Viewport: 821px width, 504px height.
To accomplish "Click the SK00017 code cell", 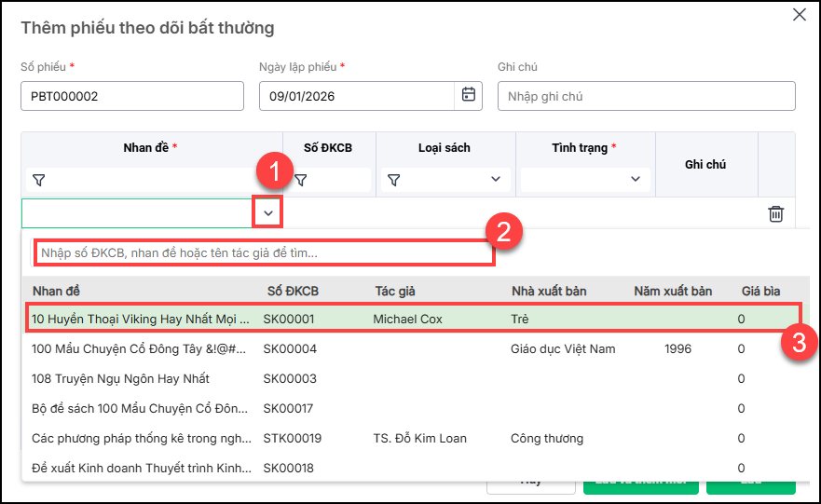I will coord(288,408).
